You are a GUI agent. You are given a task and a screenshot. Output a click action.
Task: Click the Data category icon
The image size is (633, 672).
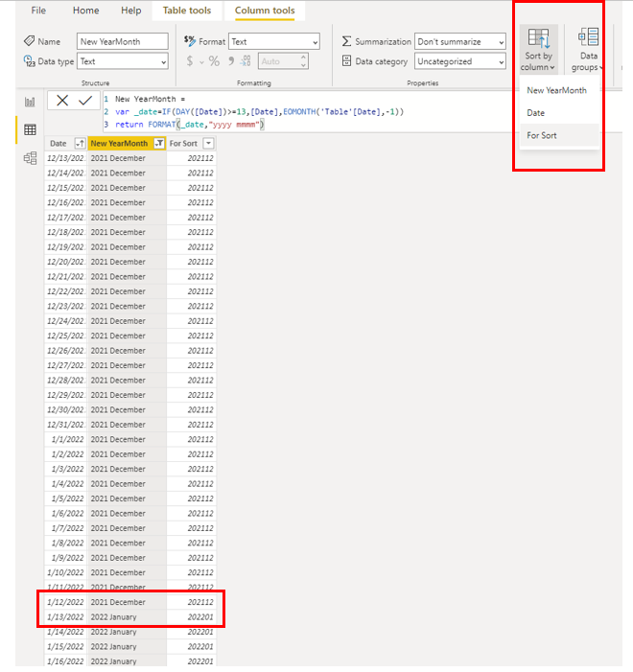(x=346, y=61)
